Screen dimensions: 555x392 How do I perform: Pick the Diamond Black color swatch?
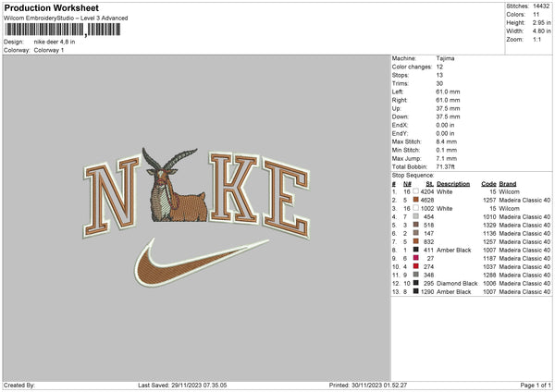click(416, 283)
